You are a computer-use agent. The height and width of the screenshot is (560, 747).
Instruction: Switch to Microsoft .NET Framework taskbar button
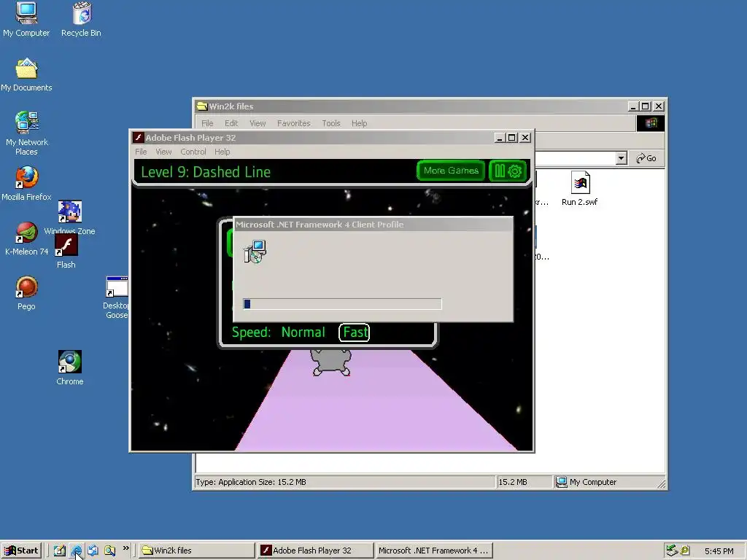433,551
